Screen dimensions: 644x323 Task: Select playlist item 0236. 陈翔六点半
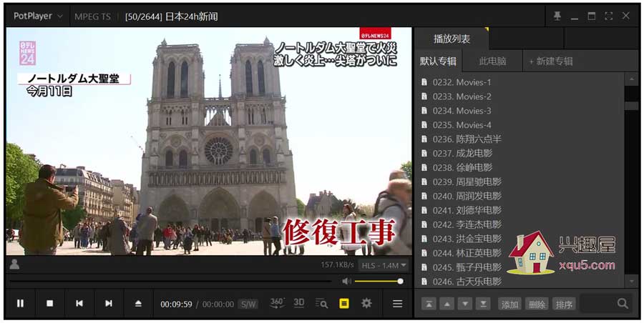(519, 139)
